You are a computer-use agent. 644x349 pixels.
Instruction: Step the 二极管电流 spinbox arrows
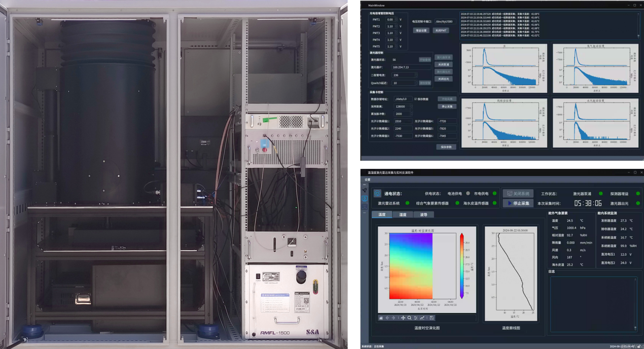tap(416, 75)
